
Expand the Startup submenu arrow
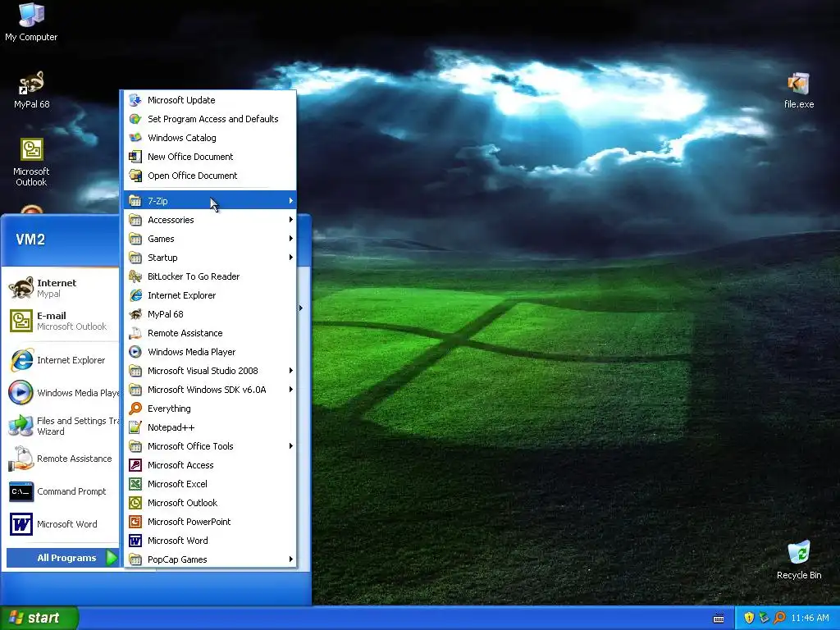pos(291,257)
